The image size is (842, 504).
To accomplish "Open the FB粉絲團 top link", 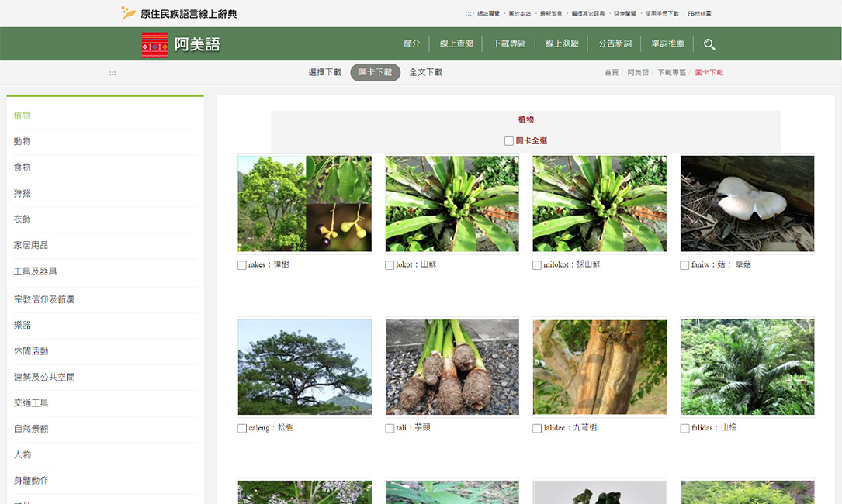I will click(x=699, y=13).
